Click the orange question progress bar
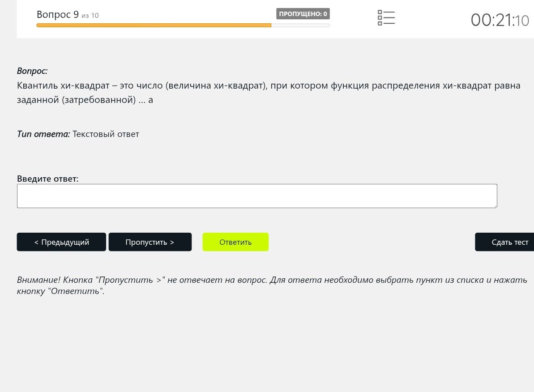Screen dimensions: 534x392 (x=183, y=25)
